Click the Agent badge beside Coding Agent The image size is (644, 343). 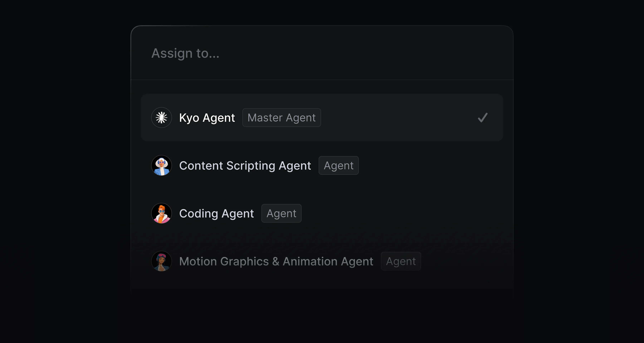[x=281, y=213]
